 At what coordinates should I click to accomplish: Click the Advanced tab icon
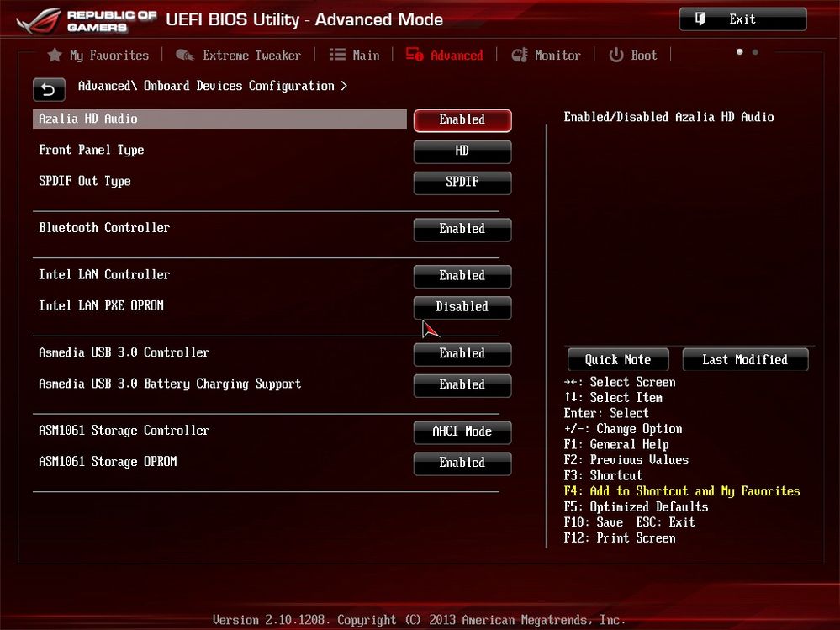tap(415, 54)
